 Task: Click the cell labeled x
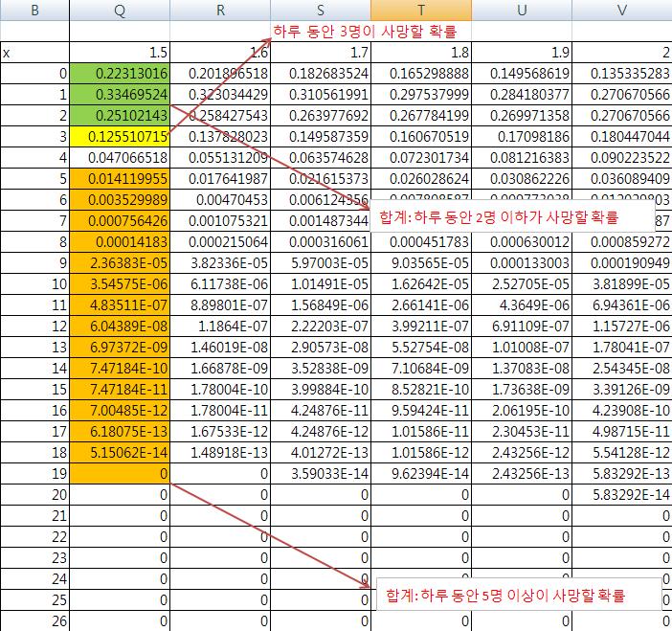coord(34,53)
